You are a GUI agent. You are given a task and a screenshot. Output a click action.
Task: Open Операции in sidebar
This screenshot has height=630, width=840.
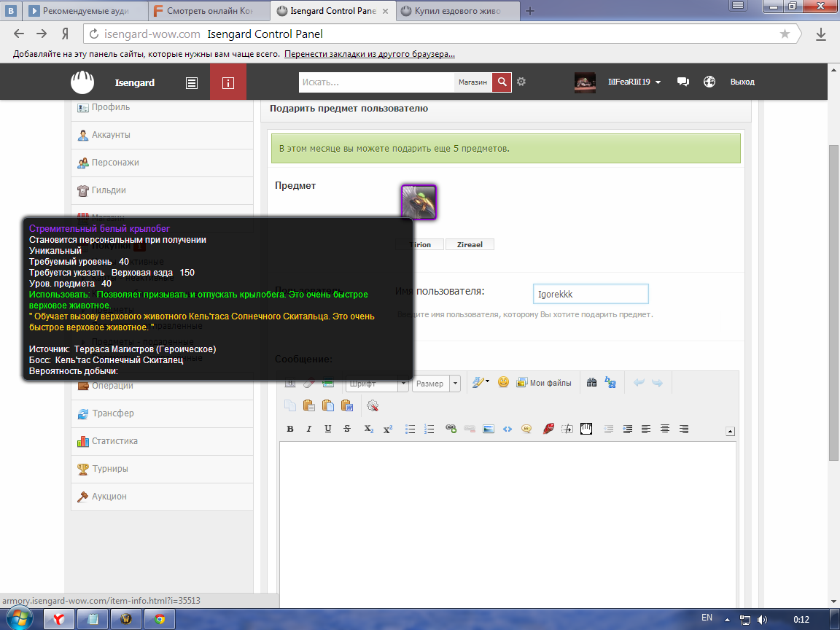coord(163,386)
